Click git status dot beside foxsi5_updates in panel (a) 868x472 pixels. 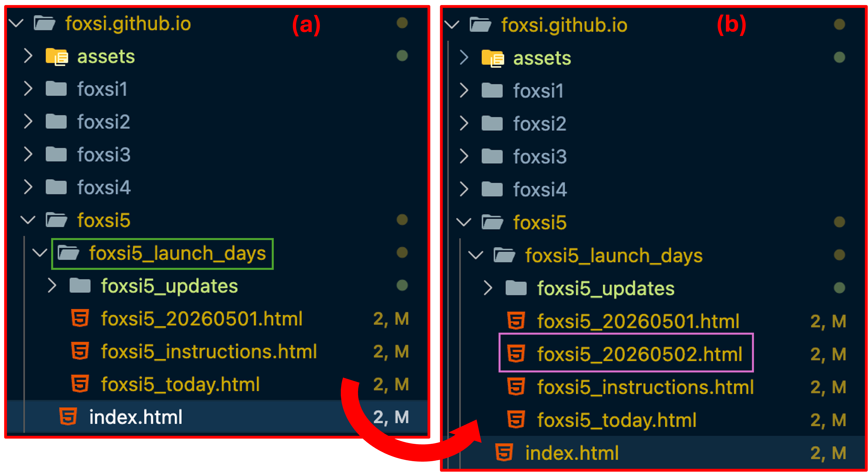click(402, 286)
